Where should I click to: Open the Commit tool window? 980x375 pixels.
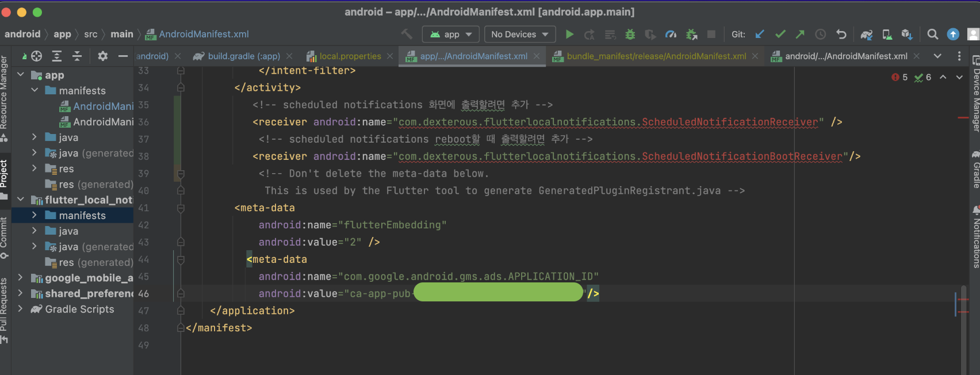[x=4, y=238]
